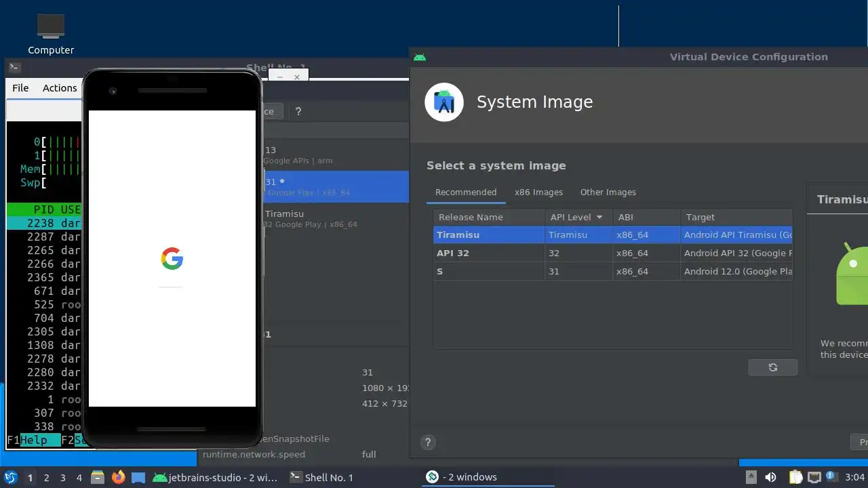
Task: Minimize the small emulator toolbar window
Action: click(281, 77)
